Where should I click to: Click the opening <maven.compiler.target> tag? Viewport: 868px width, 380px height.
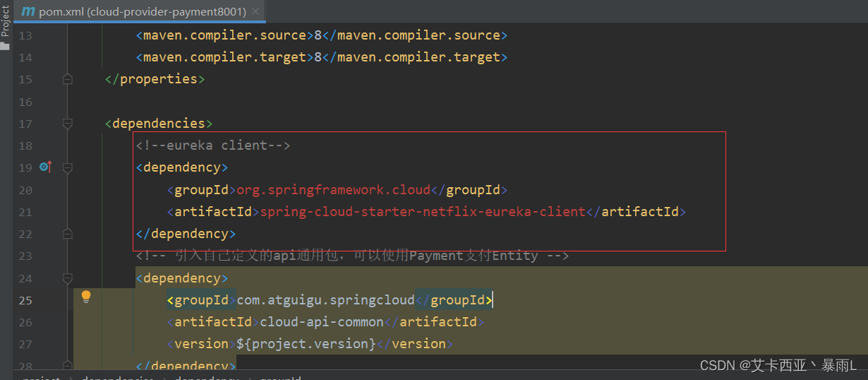click(x=224, y=57)
